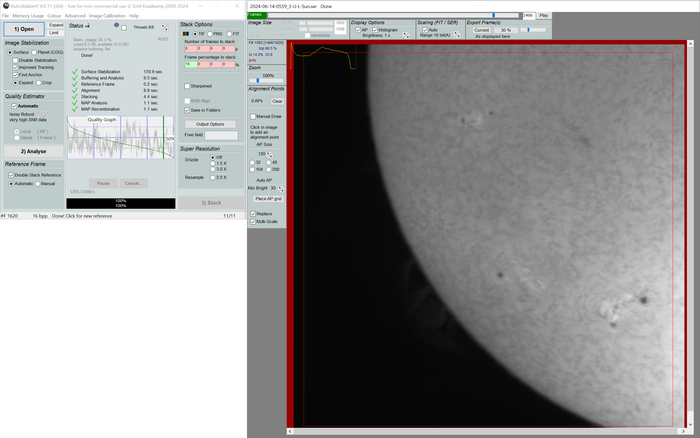The width and height of the screenshot is (700, 438).
Task: Click the RGB color icon in Stack Options
Action: (x=186, y=33)
